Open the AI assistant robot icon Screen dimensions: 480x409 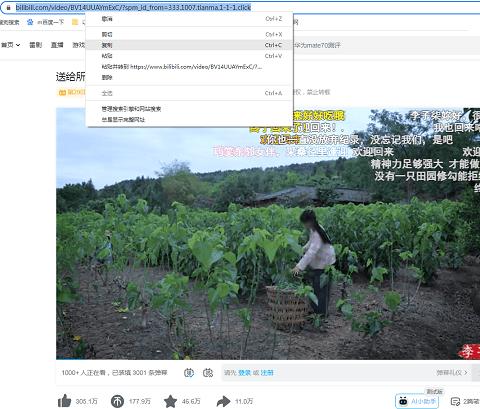tap(403, 401)
